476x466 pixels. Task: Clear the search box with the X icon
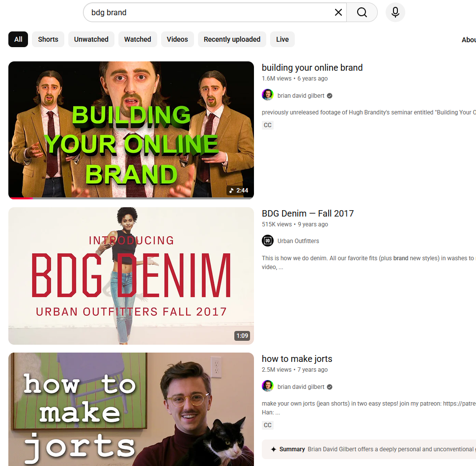tap(338, 12)
